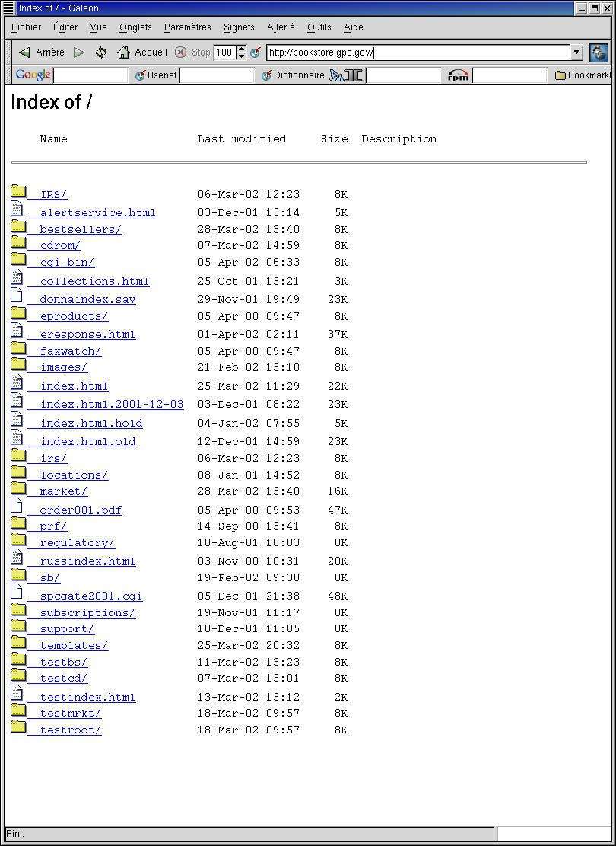Open the URL history dropdown arrow
Image resolution: width=616 pixels, height=846 pixels.
576,52
